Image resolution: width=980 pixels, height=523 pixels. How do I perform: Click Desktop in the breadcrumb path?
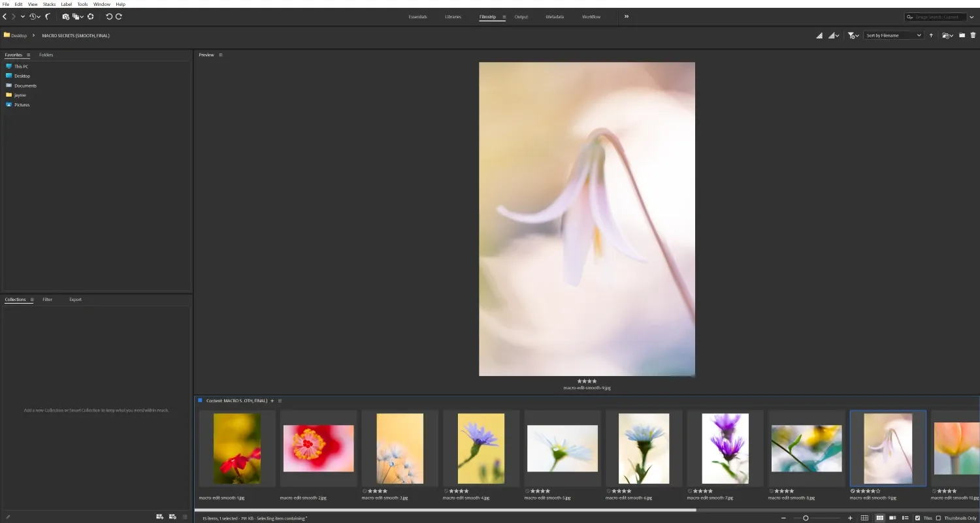pos(18,35)
